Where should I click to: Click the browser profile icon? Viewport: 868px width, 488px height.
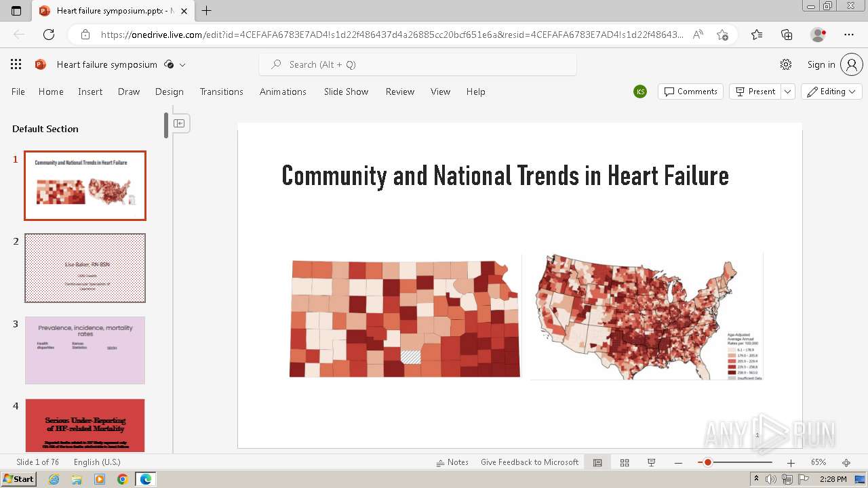coord(818,35)
